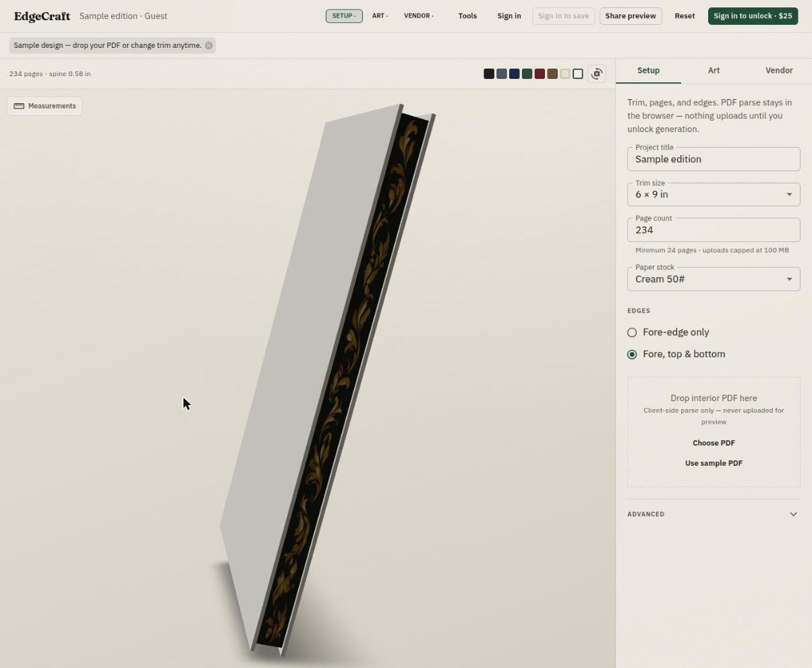Pick the navy blue cover swatch

coord(515,74)
